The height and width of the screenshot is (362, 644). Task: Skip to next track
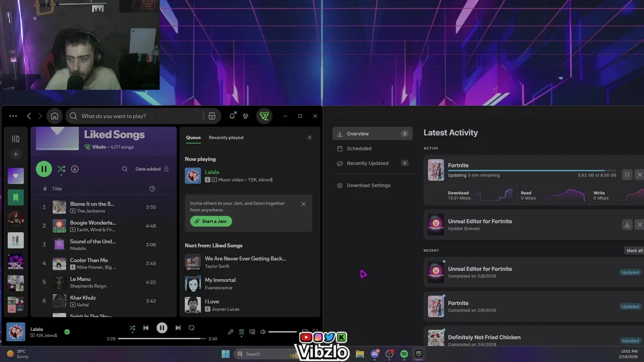(x=178, y=328)
